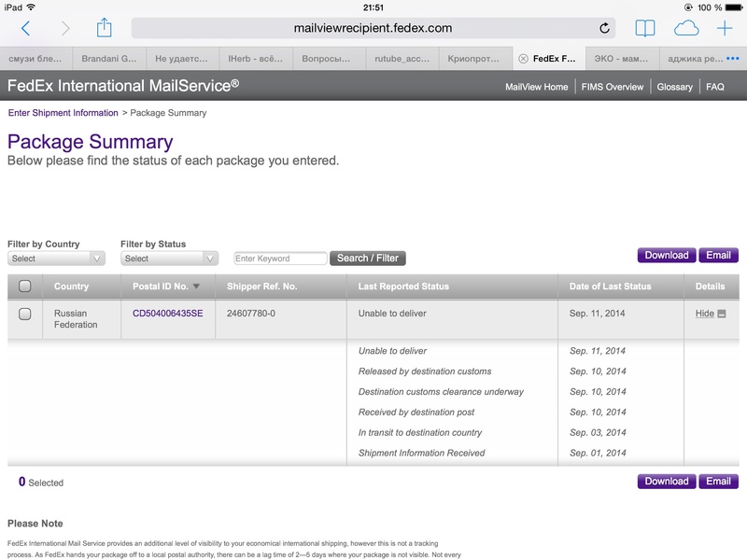Focus the Enter Keyword field
747x560 pixels.
[x=280, y=259]
